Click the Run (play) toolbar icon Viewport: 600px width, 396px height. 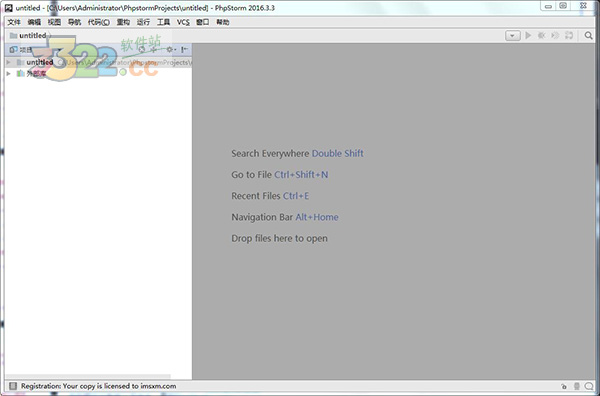[528, 36]
